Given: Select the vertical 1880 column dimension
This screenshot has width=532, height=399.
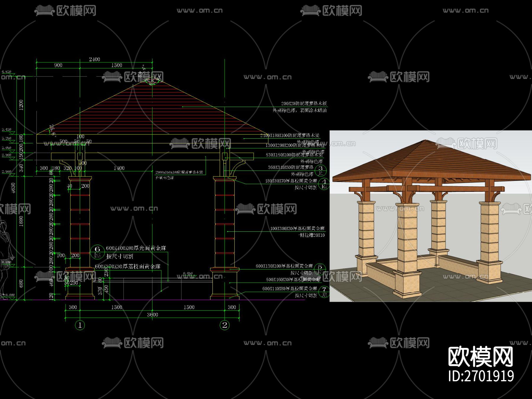Looking at the screenshot, I should click(21, 221).
